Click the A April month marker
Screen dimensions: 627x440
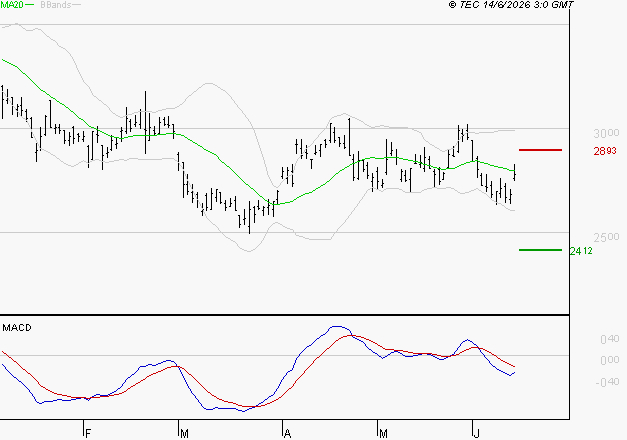pos(287,434)
